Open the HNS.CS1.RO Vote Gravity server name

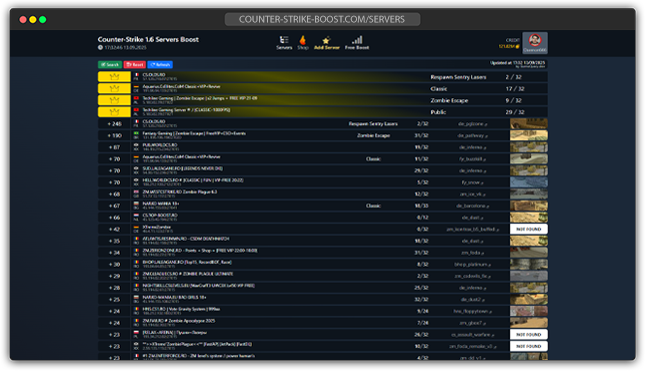181,309
